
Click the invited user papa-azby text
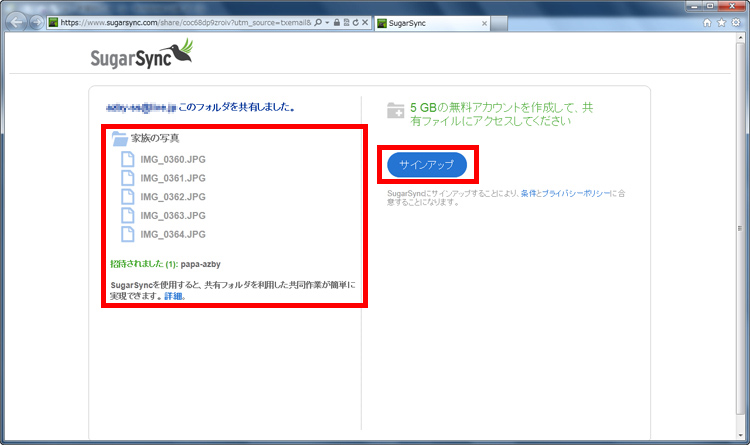pos(200,264)
